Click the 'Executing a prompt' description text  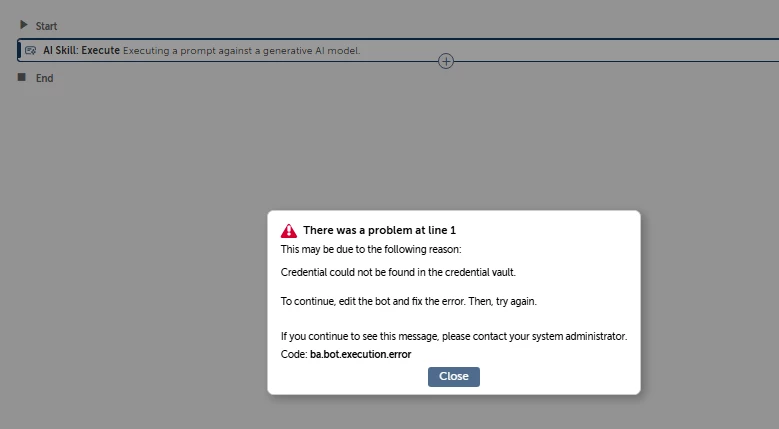click(241, 51)
